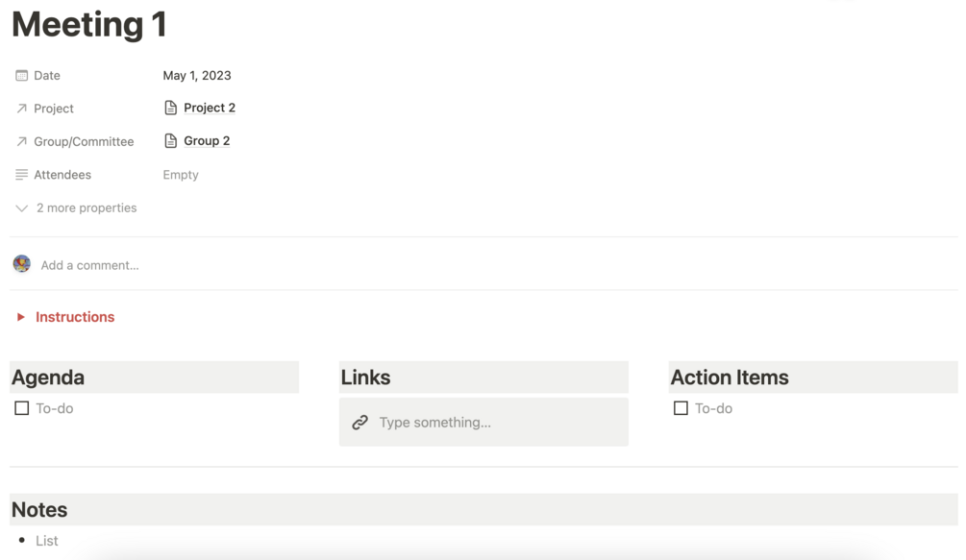
Task: Open the Group 2 linked page
Action: coord(207,141)
